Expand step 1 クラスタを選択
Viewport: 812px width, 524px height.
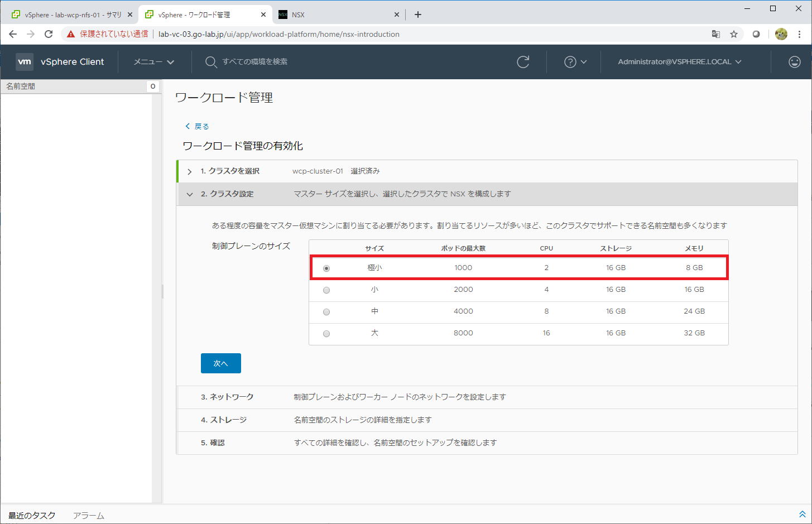pos(190,171)
